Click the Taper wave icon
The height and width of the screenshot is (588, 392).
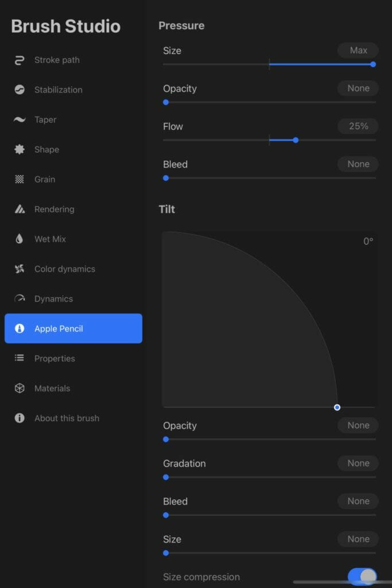20,119
